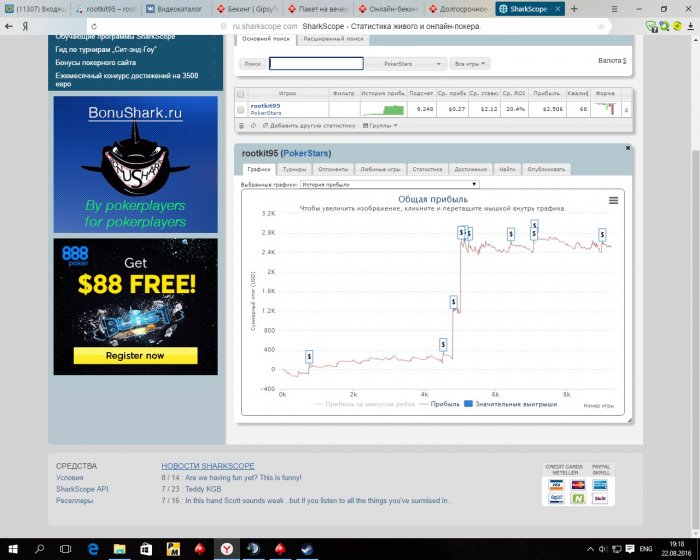The height and width of the screenshot is (560, 700).
Task: Click the rootkit95 player link
Action: click(265, 106)
